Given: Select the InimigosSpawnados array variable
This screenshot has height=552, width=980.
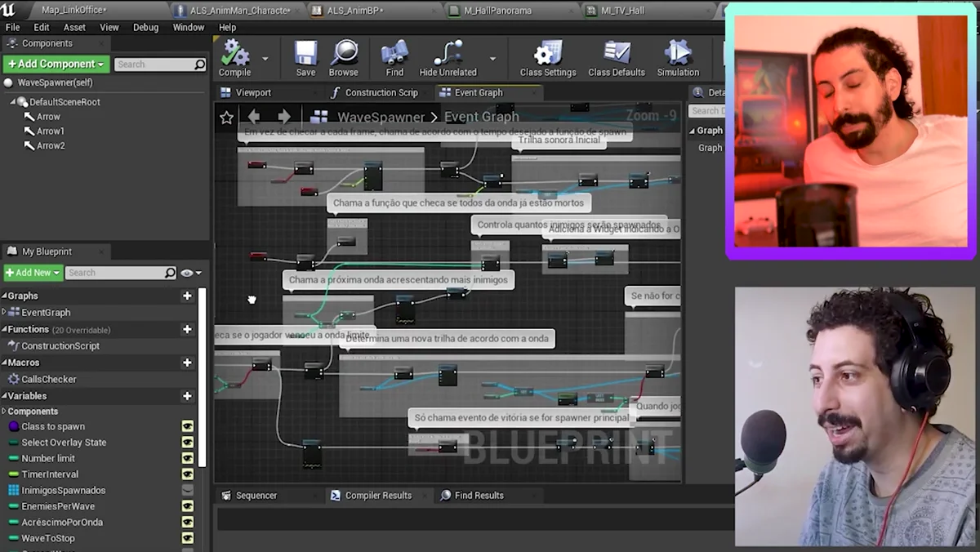Looking at the screenshot, I should click(x=63, y=490).
